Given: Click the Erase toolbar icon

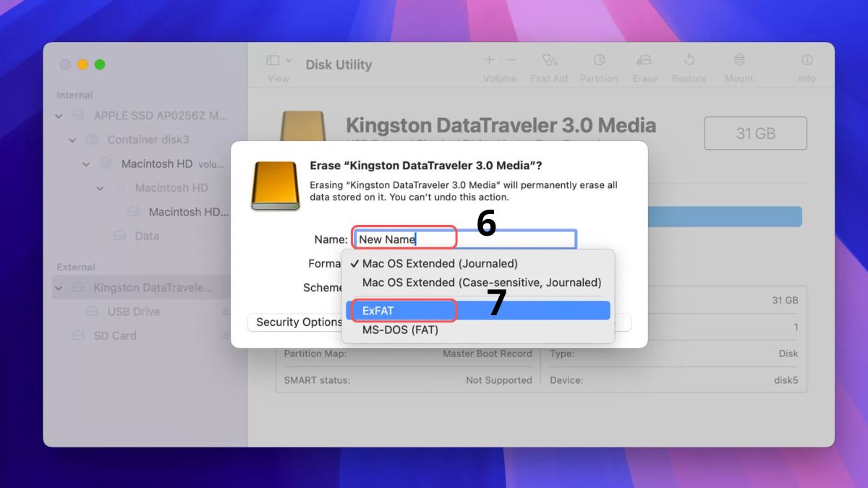Looking at the screenshot, I should (644, 61).
